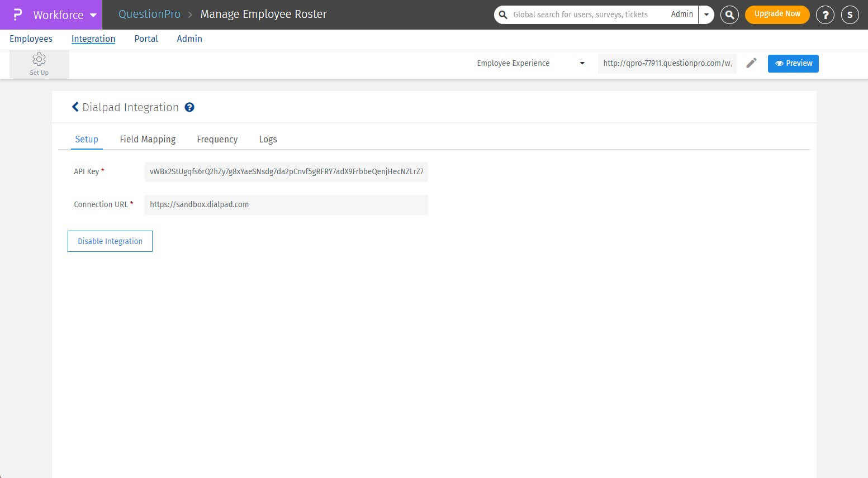Expand the Admin search scope dropdown arrow
This screenshot has width=868, height=478.
click(706, 15)
